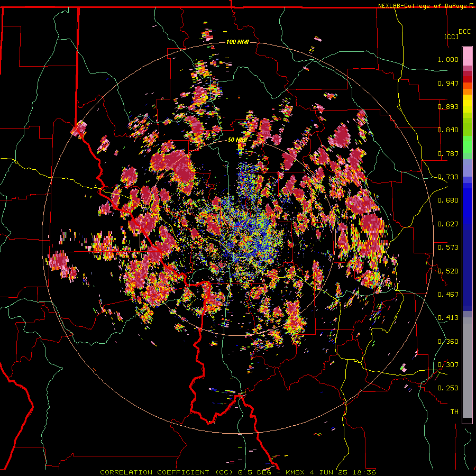
Task: Click the 0.840 scale value
Action: pos(448,130)
